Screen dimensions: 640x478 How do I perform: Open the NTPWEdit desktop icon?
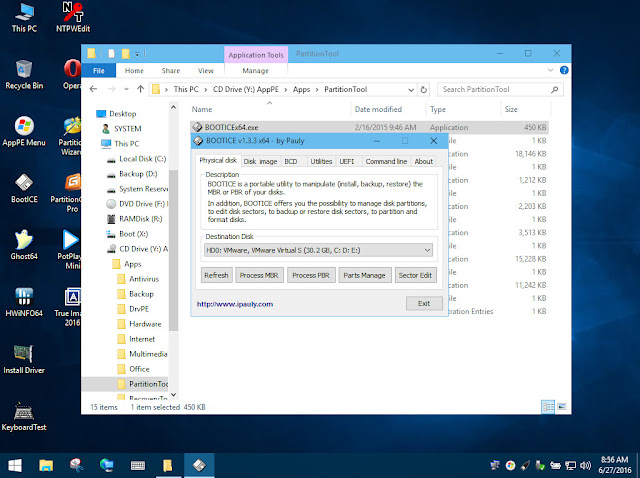pos(73,17)
